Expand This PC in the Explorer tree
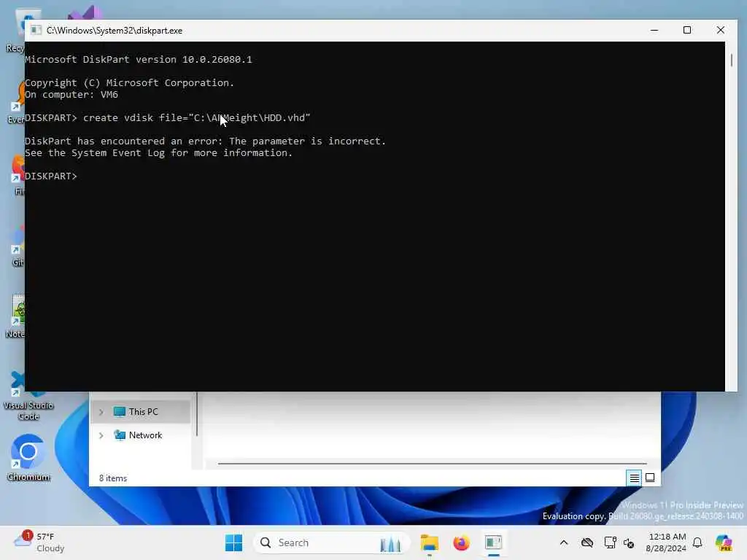The height and width of the screenshot is (560, 747). pos(101,412)
